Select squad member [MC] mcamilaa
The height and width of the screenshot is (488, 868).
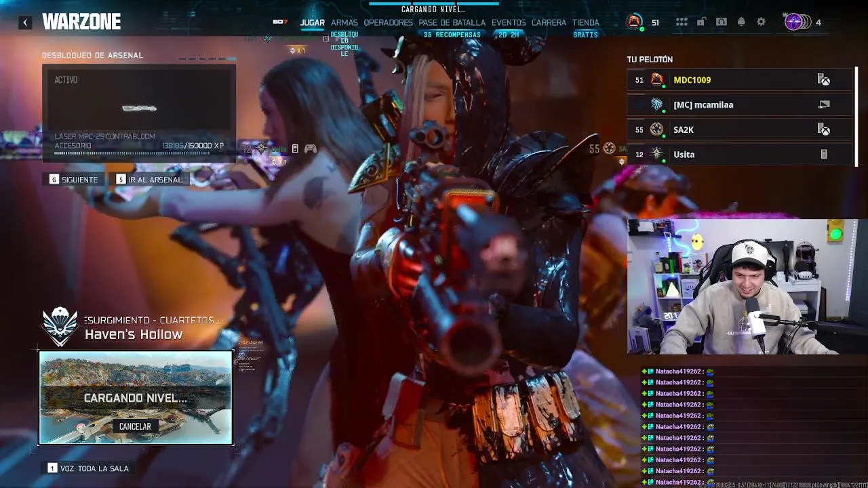(x=740, y=105)
